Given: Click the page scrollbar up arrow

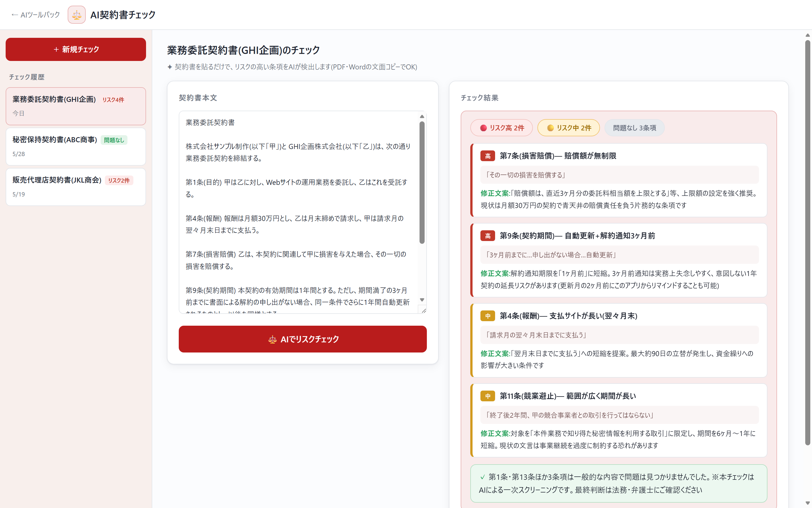Looking at the screenshot, I should point(808,35).
